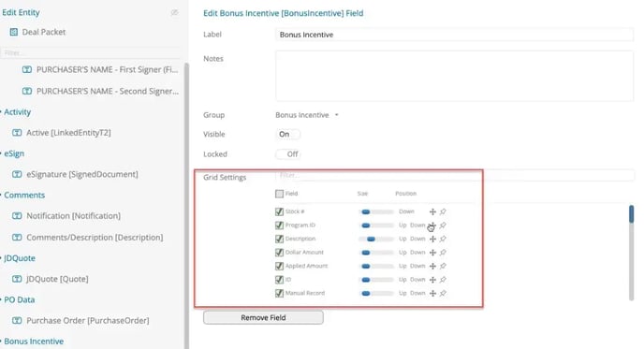
Task: Move Manual Record Up in position
Action: point(402,293)
